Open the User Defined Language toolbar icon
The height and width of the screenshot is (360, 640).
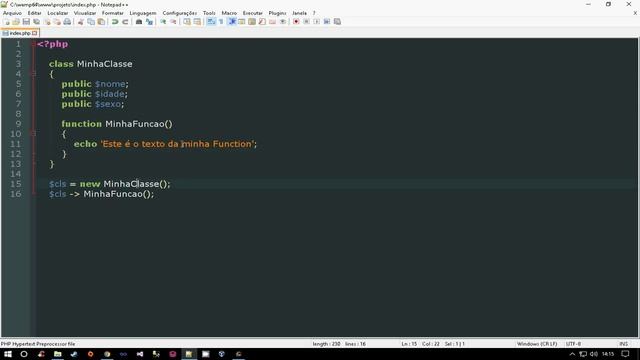pos(242,22)
